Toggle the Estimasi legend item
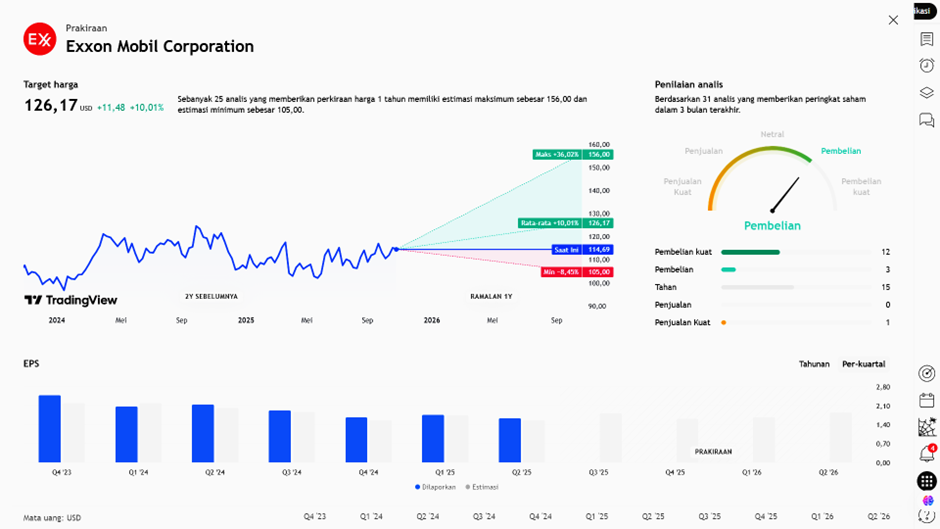The width and height of the screenshot is (940, 529). [x=481, y=487]
